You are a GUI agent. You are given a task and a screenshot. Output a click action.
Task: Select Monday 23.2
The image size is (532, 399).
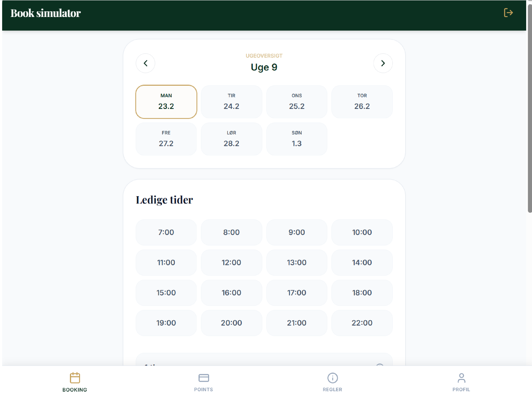pos(166,102)
